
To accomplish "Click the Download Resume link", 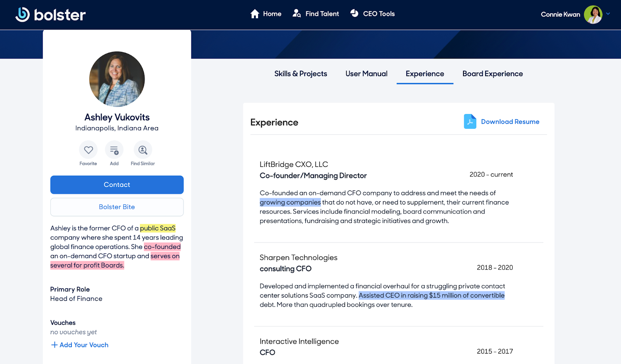I will pos(510,122).
